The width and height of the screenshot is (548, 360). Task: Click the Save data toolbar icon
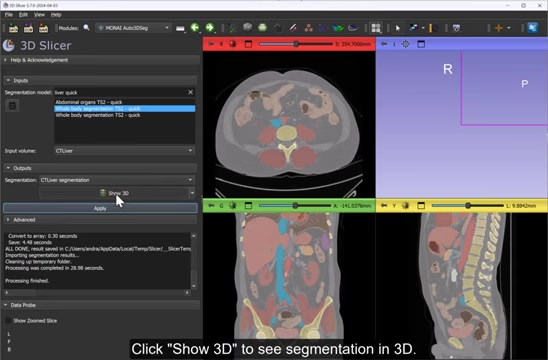pyautogui.click(x=43, y=28)
